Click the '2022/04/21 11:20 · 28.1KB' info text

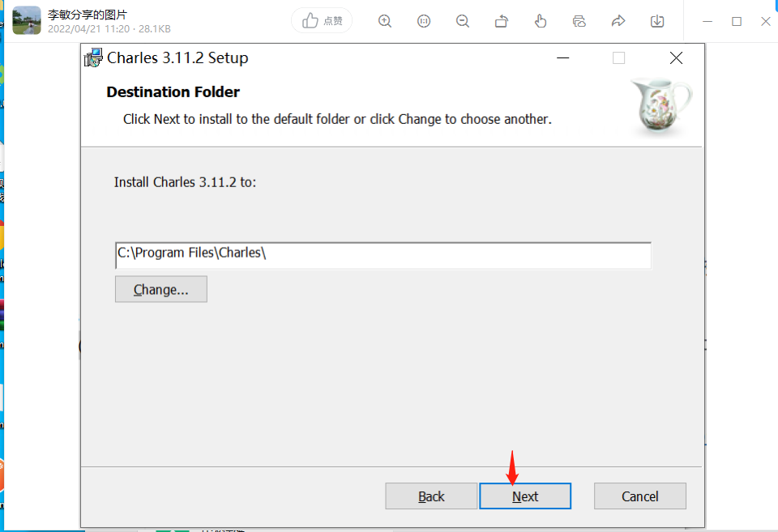point(109,29)
